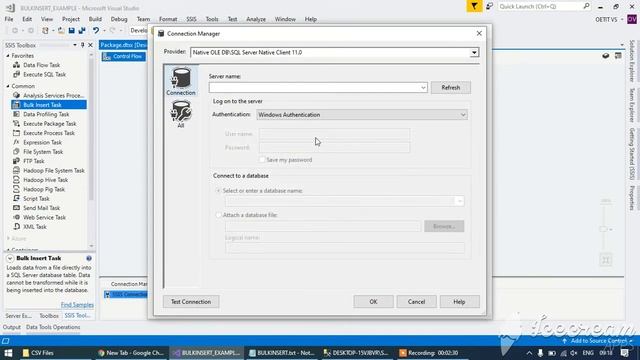Click the Data Flow Task icon
Screen dimensions: 640x360
[16, 65]
